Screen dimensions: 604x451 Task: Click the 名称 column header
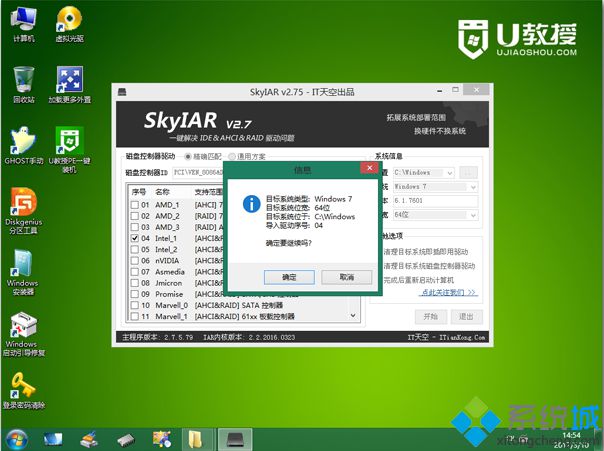(163, 192)
